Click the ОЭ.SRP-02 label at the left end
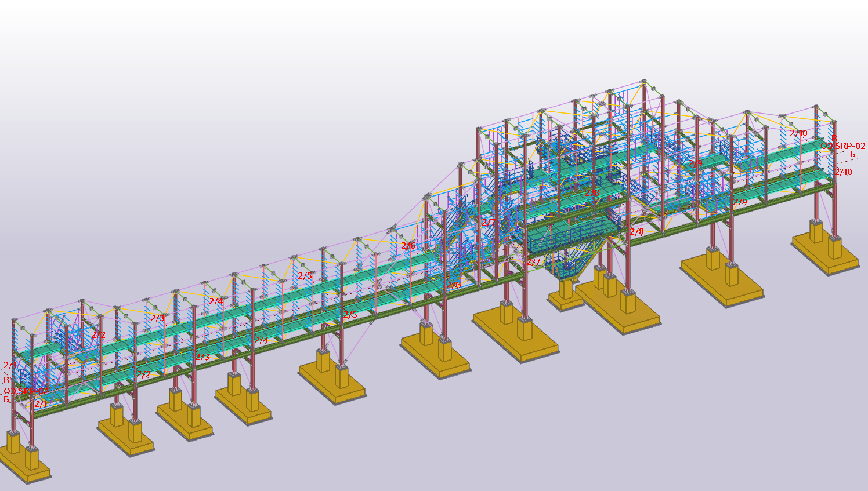The height and width of the screenshot is (491, 868). (x=26, y=391)
